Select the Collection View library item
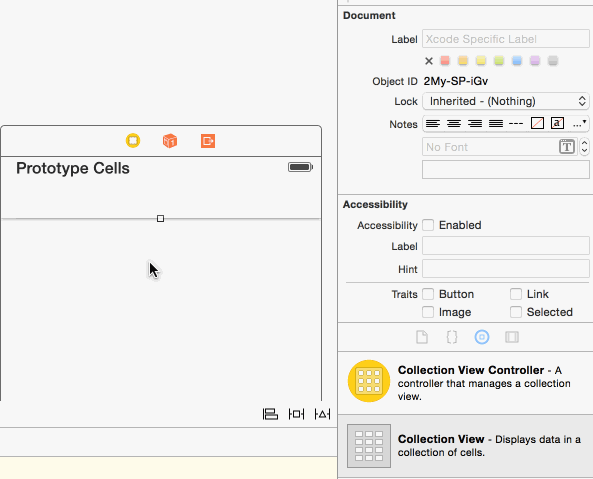The image size is (593, 479). coord(465,446)
